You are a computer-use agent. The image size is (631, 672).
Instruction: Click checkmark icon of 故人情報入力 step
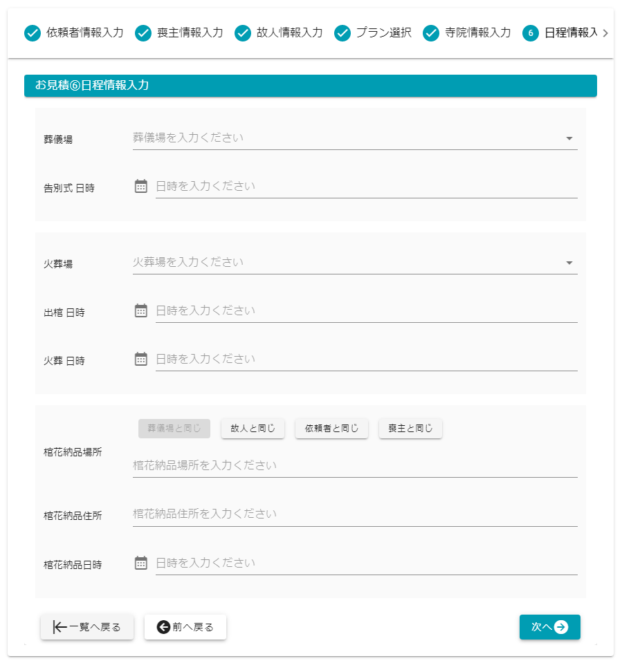coord(243,33)
